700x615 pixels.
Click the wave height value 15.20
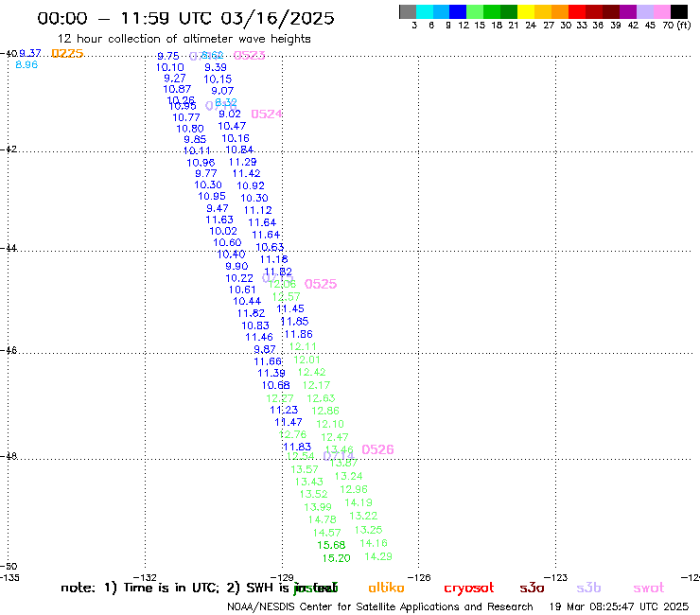pos(336,558)
